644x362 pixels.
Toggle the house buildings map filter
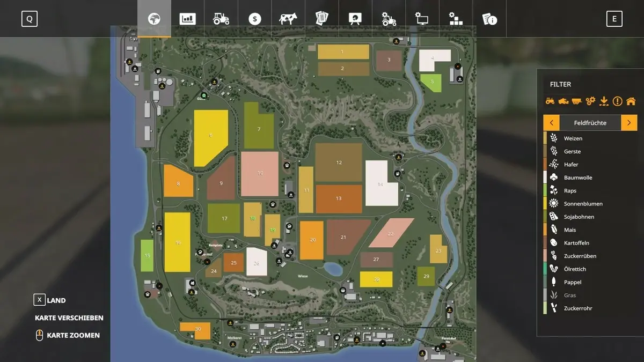click(x=631, y=101)
